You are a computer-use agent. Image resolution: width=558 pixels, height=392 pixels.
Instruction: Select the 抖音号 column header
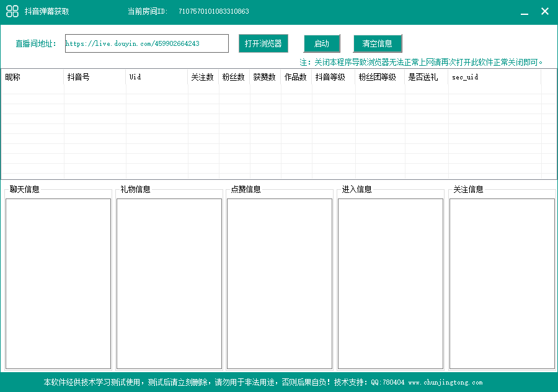(94, 77)
